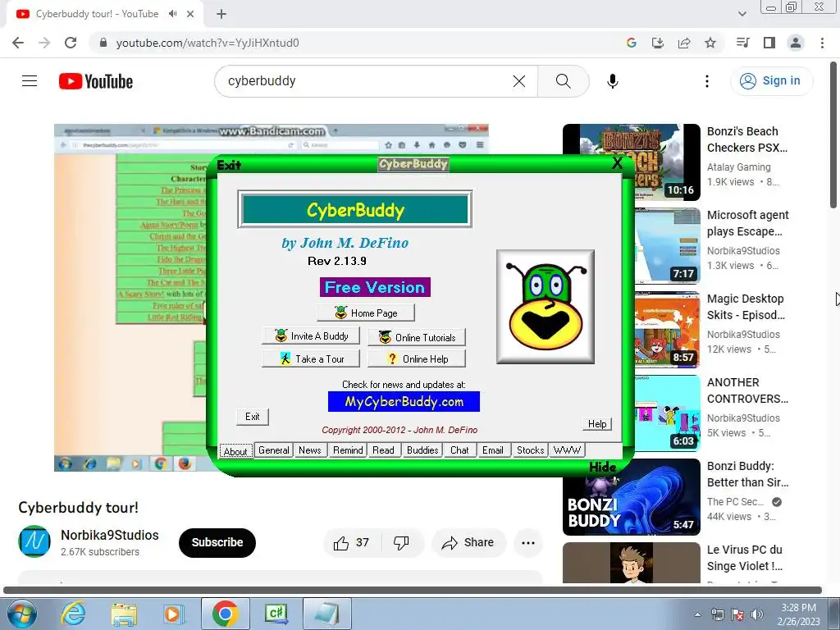Open Chrome share page icon
Screen dimensions: 840x630
(x=683, y=43)
